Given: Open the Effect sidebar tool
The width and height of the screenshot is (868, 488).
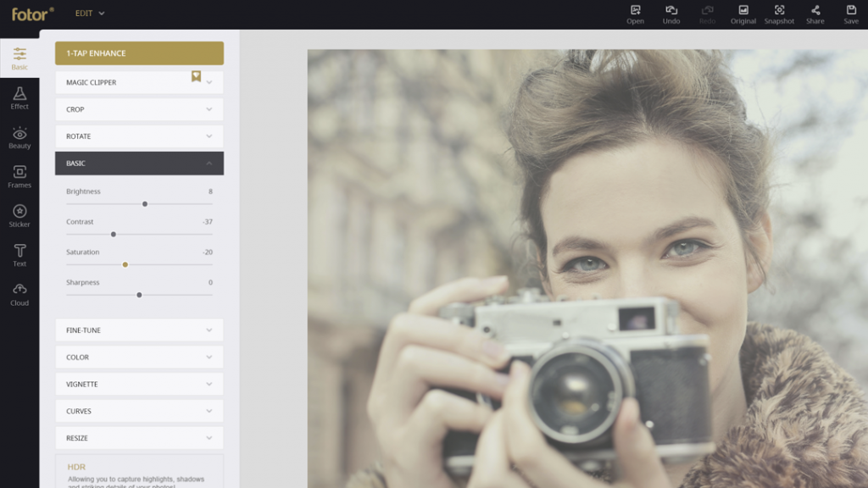Looking at the screenshot, I should [x=19, y=98].
